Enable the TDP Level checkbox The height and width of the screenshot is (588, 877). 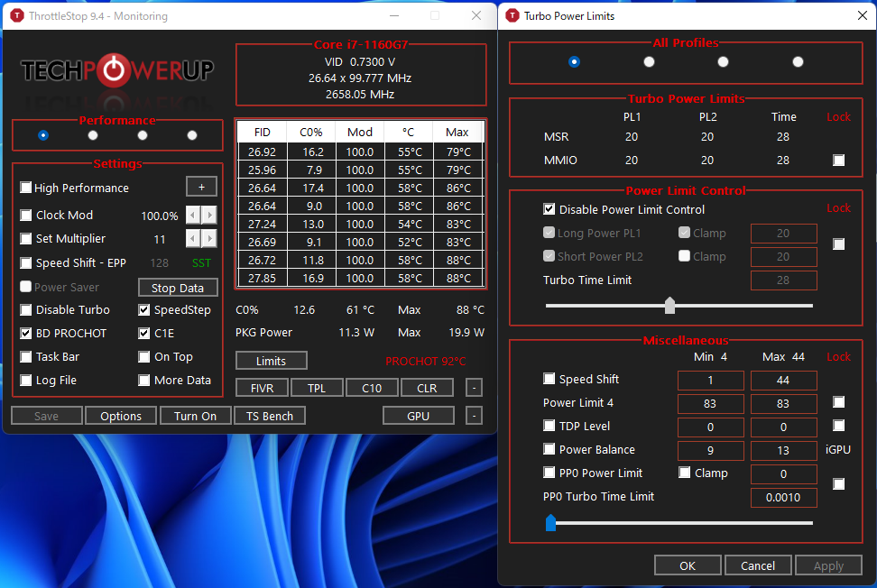[x=549, y=426]
